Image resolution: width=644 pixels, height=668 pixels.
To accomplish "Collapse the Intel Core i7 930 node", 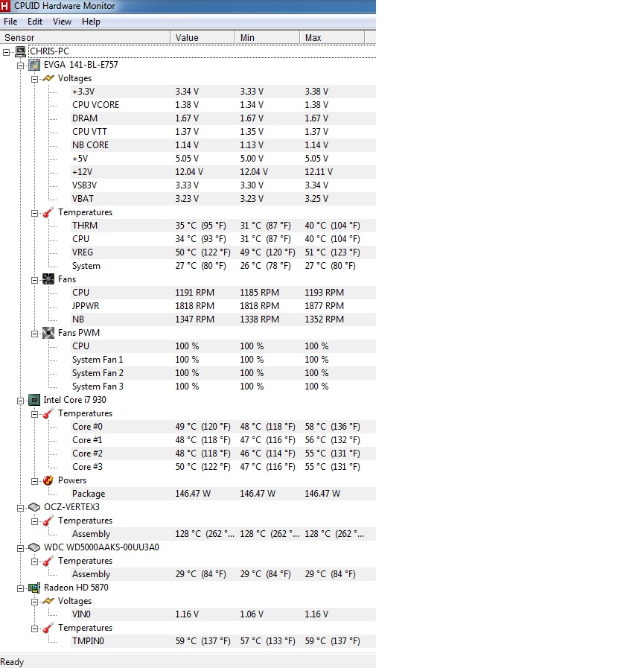I will pos(20,401).
